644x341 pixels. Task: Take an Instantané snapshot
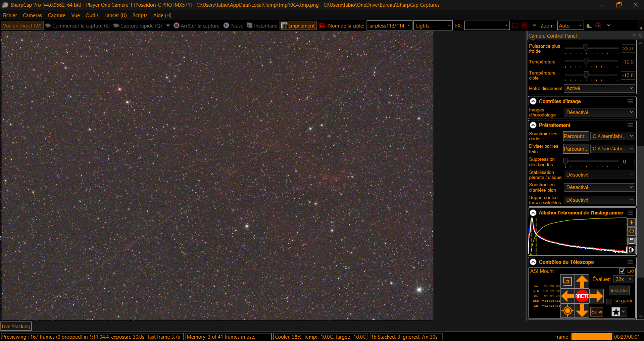[262, 26]
